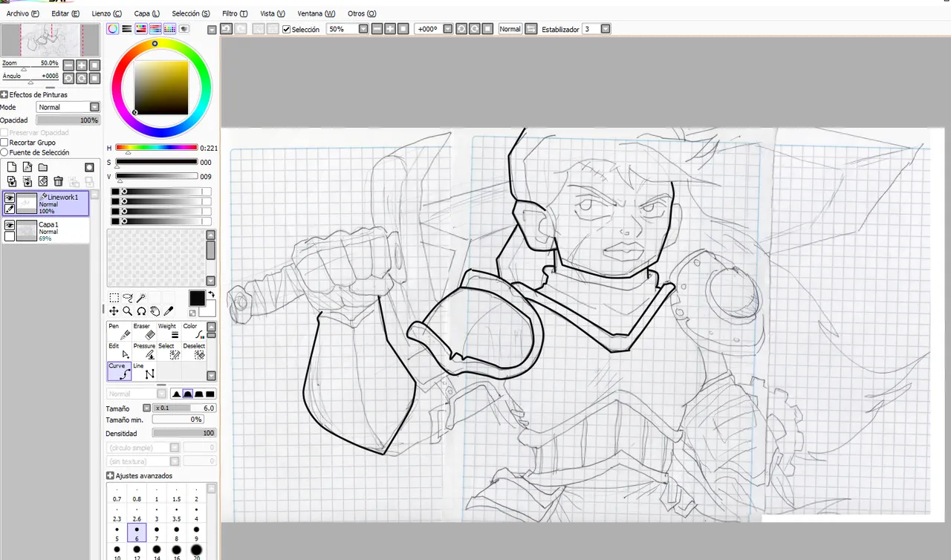Screen dimensions: 951x560
Task: Select the Fuente de Selección radio button
Action: [x=4, y=152]
